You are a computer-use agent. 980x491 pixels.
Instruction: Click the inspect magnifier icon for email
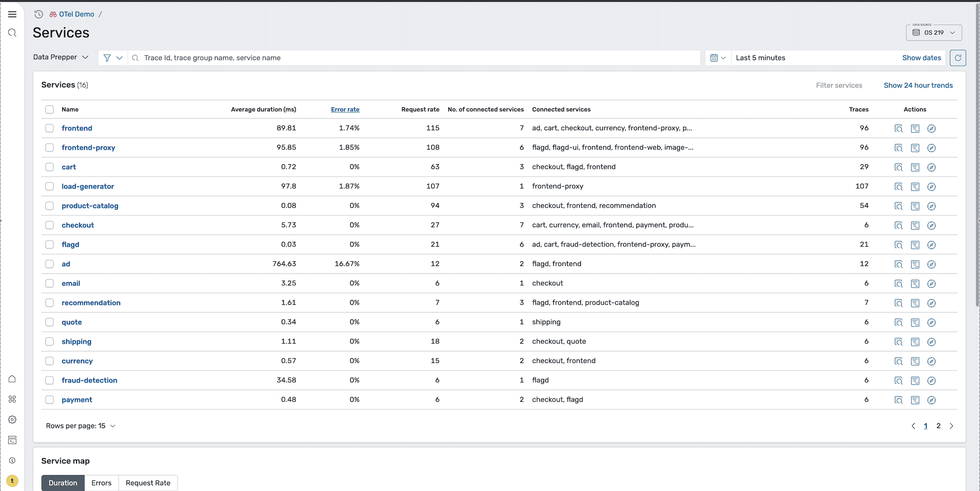point(899,284)
